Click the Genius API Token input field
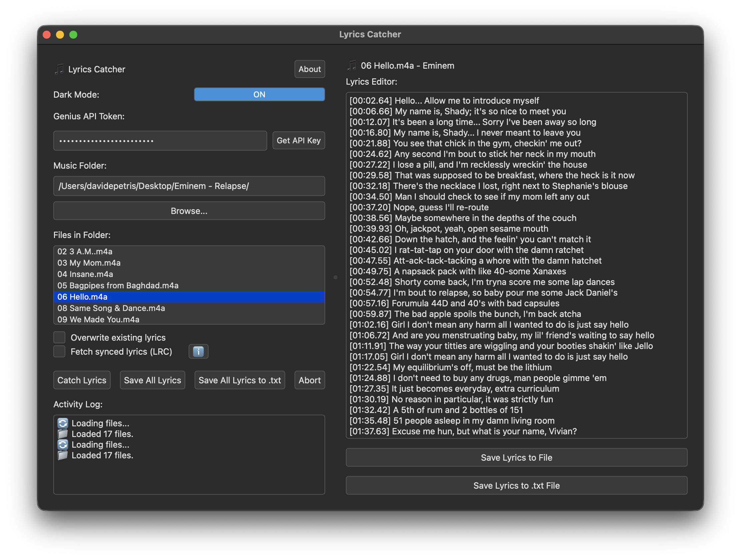The height and width of the screenshot is (560, 741). (x=160, y=140)
